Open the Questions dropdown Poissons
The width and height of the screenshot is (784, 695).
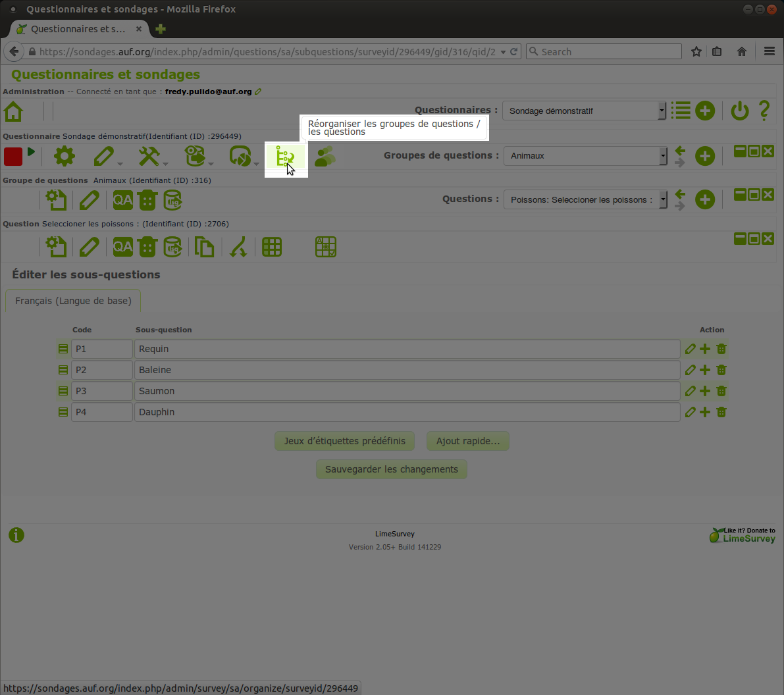585,199
